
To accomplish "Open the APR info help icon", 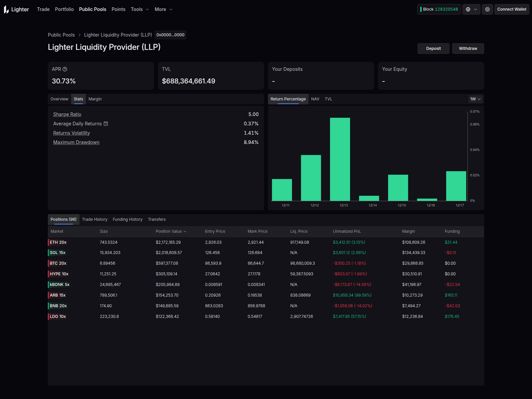I will 65,69.
